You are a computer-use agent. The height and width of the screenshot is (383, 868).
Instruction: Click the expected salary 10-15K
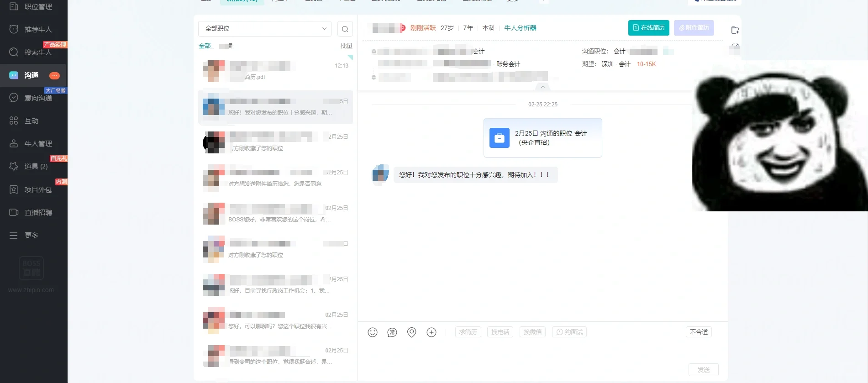point(647,64)
